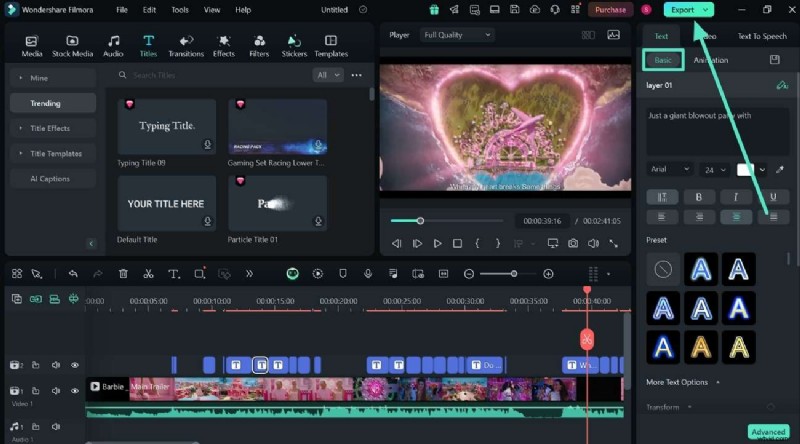This screenshot has height=444, width=800.
Task: Switch to the Text To Speech tab
Action: tap(762, 36)
